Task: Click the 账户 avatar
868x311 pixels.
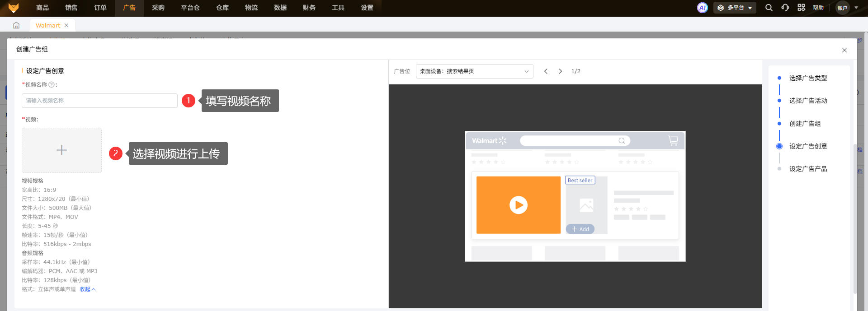Action: [843, 8]
